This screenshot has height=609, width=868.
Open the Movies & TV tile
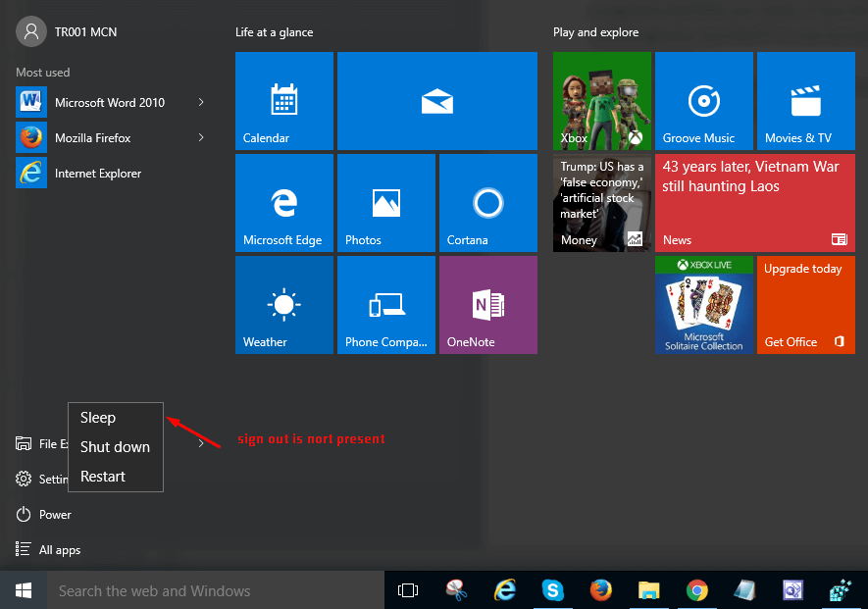[805, 101]
